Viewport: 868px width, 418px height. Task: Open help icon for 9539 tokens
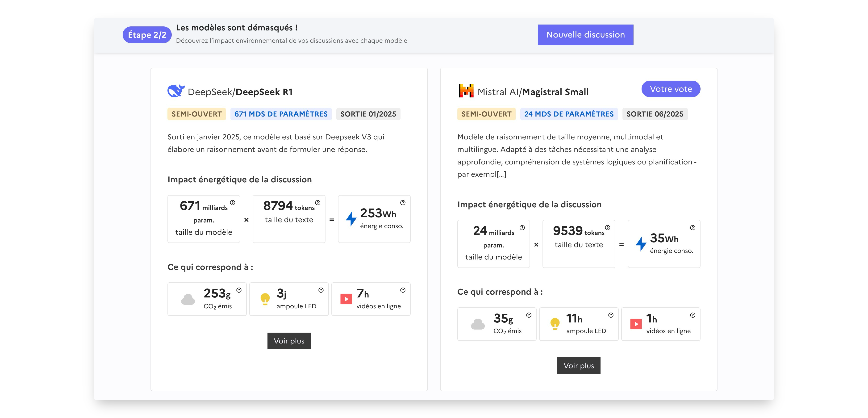tap(608, 228)
